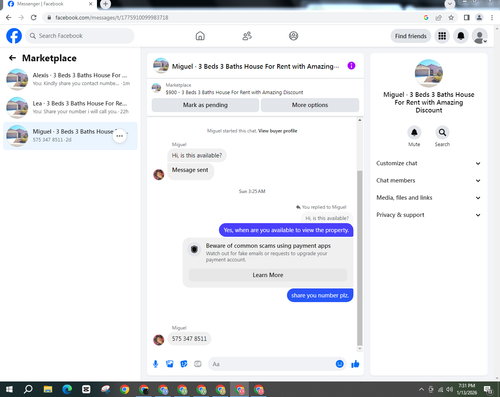
Task: Click the chat scroll up arrow
Action: pyautogui.click(x=360, y=120)
